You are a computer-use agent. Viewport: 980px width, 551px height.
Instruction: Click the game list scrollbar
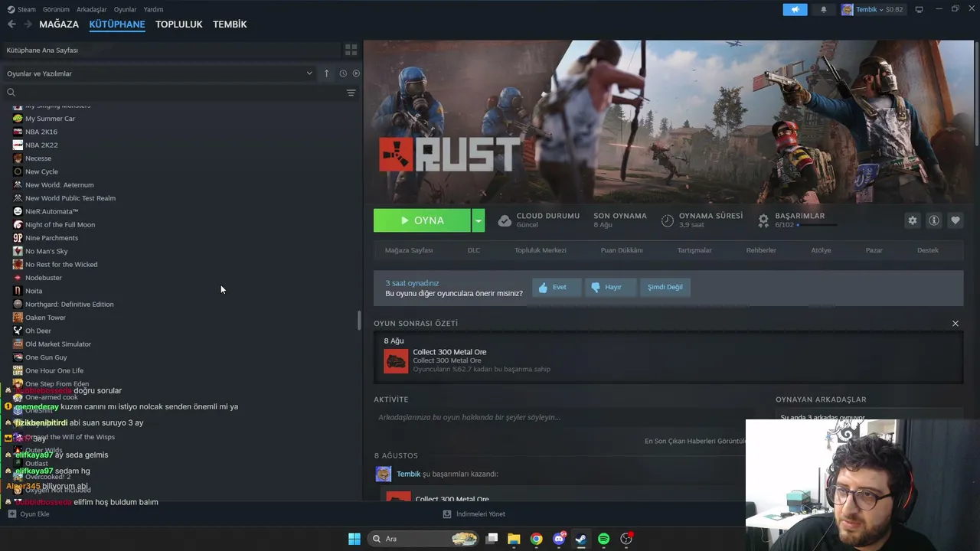click(359, 321)
